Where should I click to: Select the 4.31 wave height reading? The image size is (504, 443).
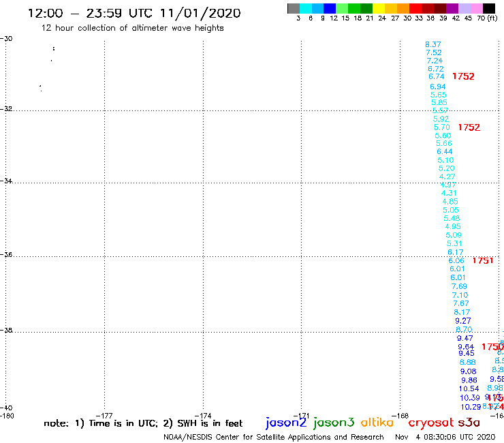449,193
